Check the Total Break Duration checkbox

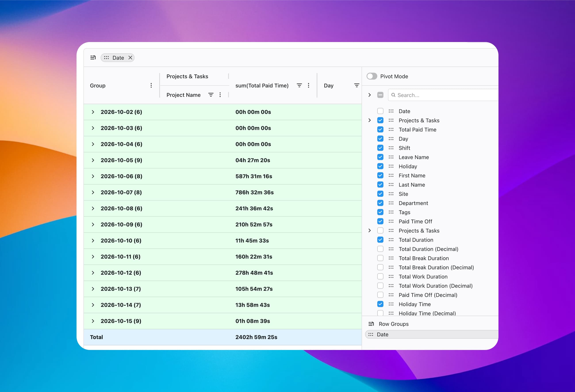380,258
